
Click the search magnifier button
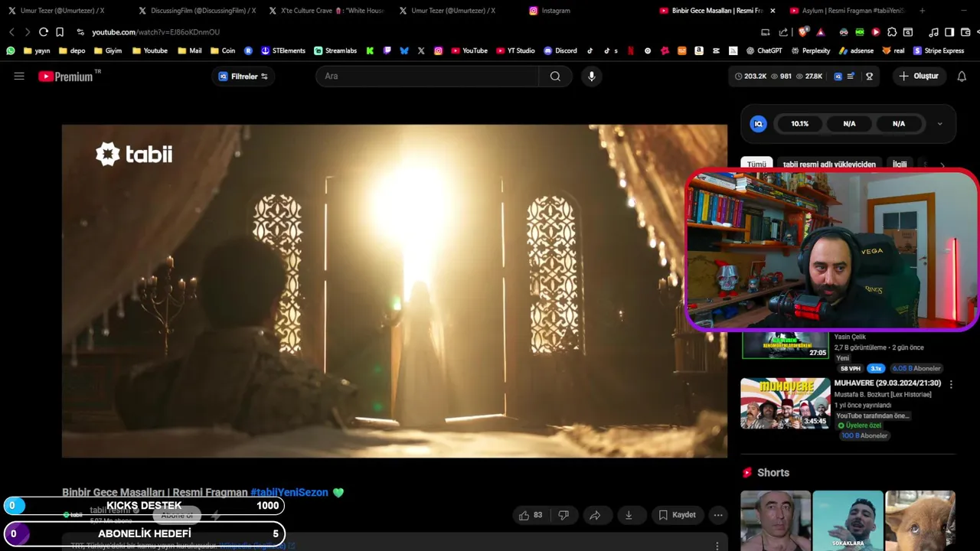(x=555, y=77)
